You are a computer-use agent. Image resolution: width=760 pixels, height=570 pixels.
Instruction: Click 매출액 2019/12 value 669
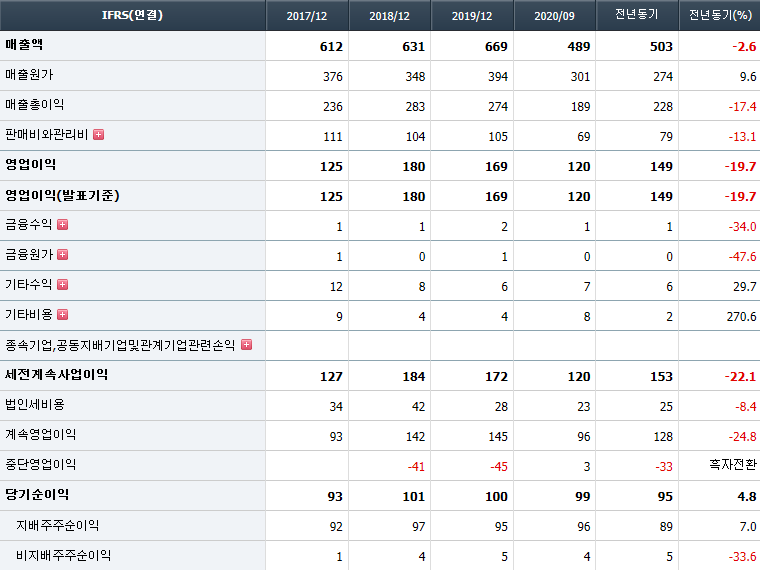pyautogui.click(x=496, y=47)
